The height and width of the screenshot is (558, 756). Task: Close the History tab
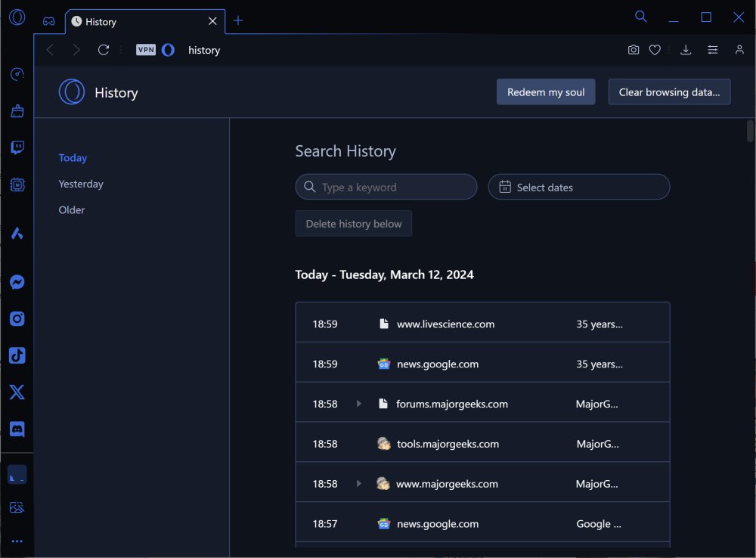coord(212,21)
